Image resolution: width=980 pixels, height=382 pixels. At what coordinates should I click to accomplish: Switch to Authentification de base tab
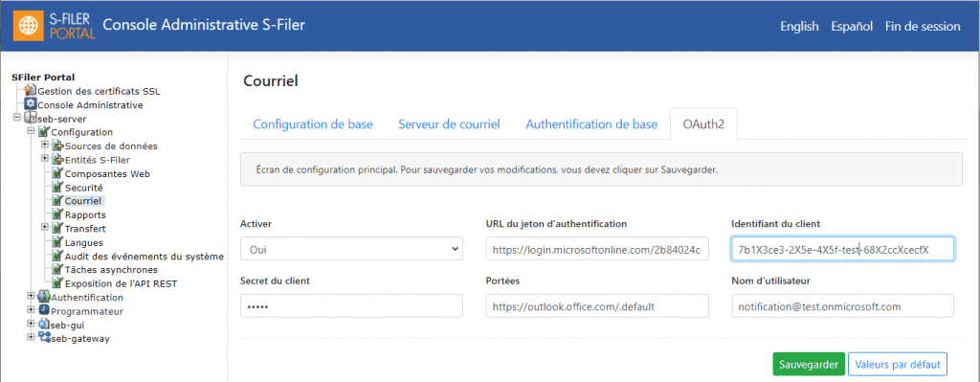(x=591, y=124)
